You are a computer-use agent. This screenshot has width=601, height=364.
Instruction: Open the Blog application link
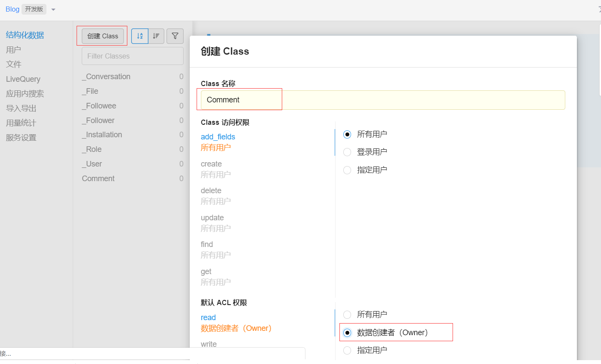pos(12,9)
